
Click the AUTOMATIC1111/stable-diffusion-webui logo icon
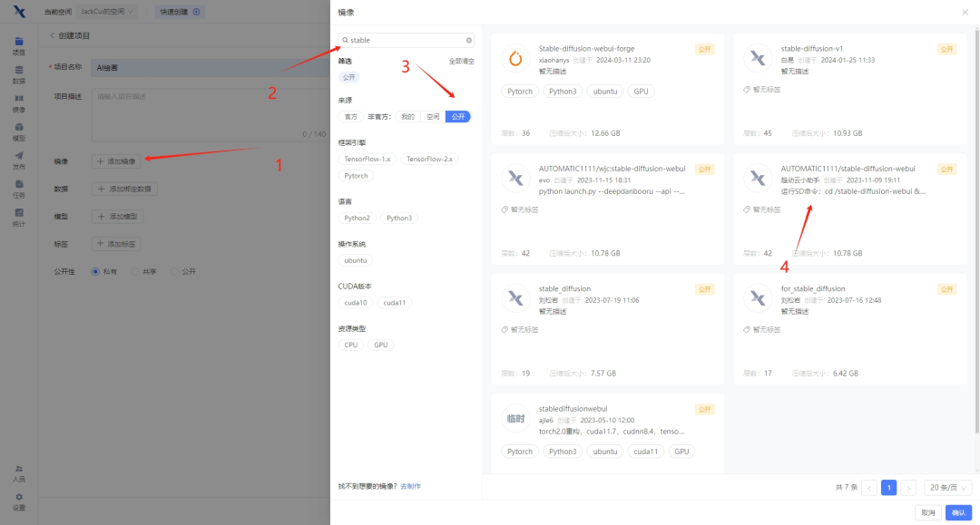pyautogui.click(x=758, y=178)
